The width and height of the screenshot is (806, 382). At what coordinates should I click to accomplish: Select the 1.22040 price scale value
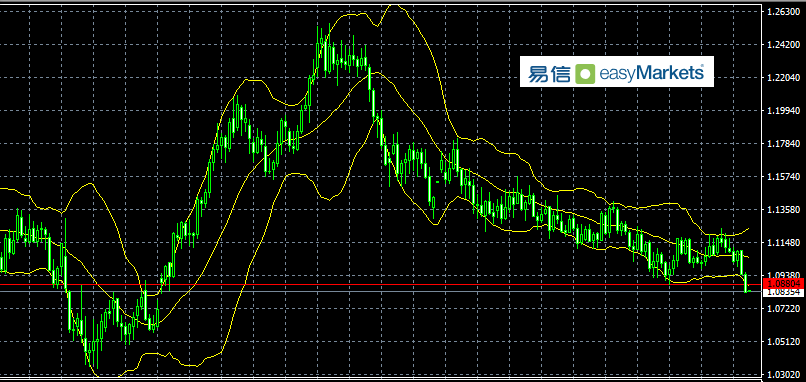click(783, 78)
